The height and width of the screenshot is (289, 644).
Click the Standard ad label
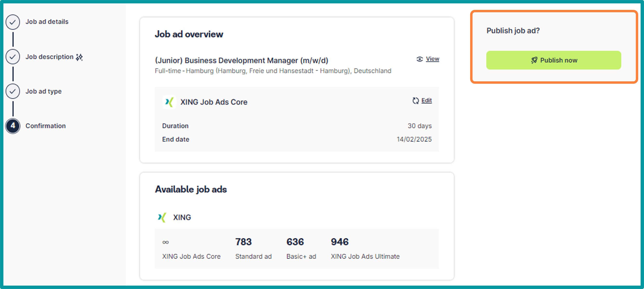(253, 257)
